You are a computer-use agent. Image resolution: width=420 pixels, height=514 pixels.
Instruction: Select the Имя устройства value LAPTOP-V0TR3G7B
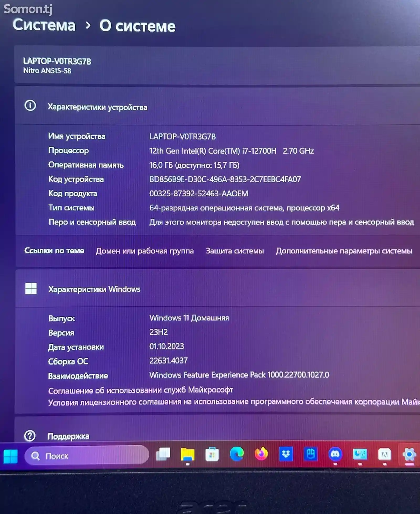(x=182, y=137)
